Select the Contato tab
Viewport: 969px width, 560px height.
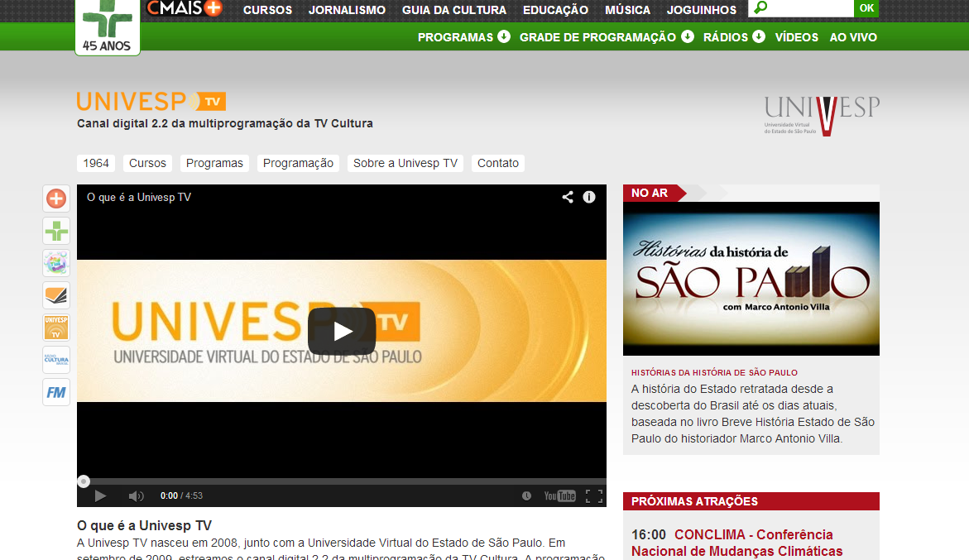(498, 163)
